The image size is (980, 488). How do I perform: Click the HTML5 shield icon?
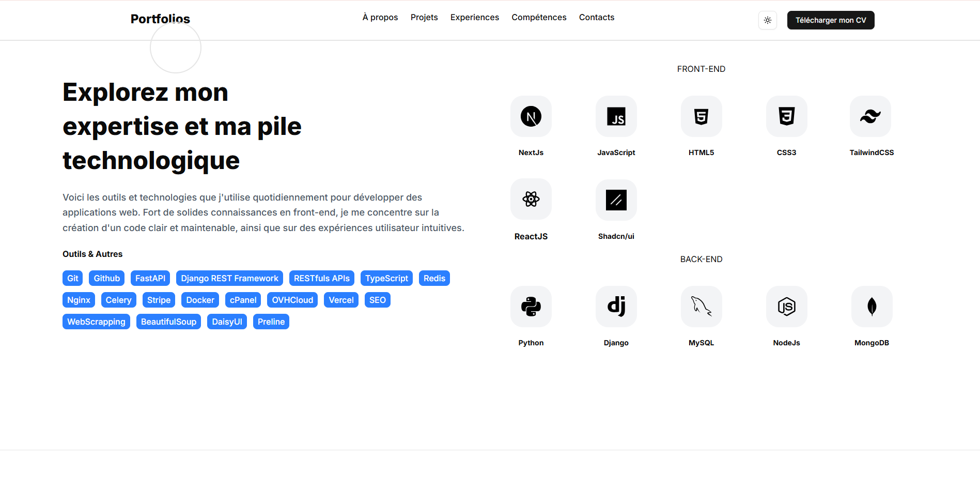click(x=702, y=116)
